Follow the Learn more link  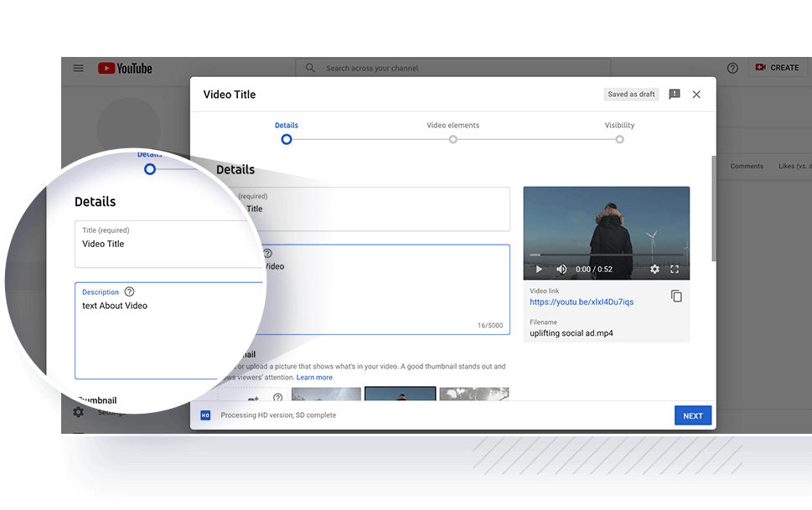coord(314,378)
